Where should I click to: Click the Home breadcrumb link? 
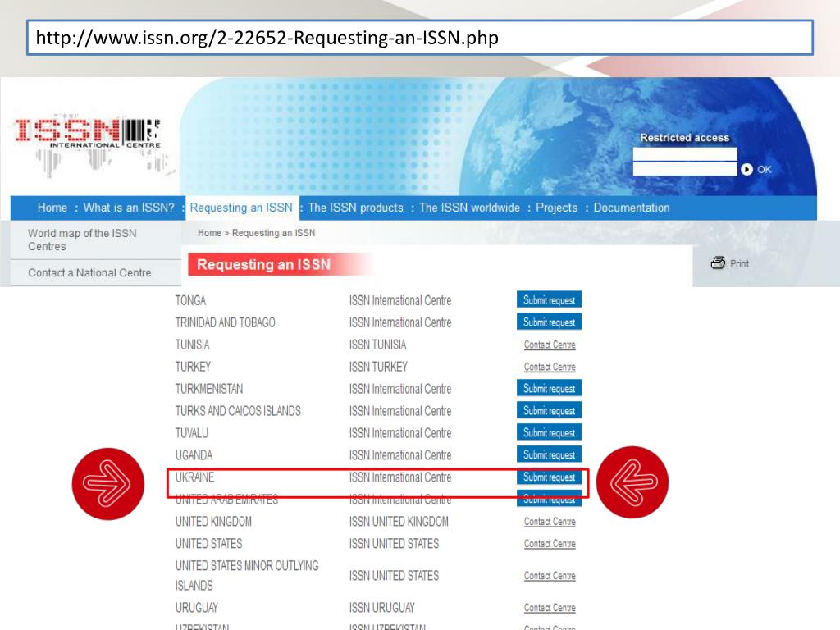click(209, 233)
